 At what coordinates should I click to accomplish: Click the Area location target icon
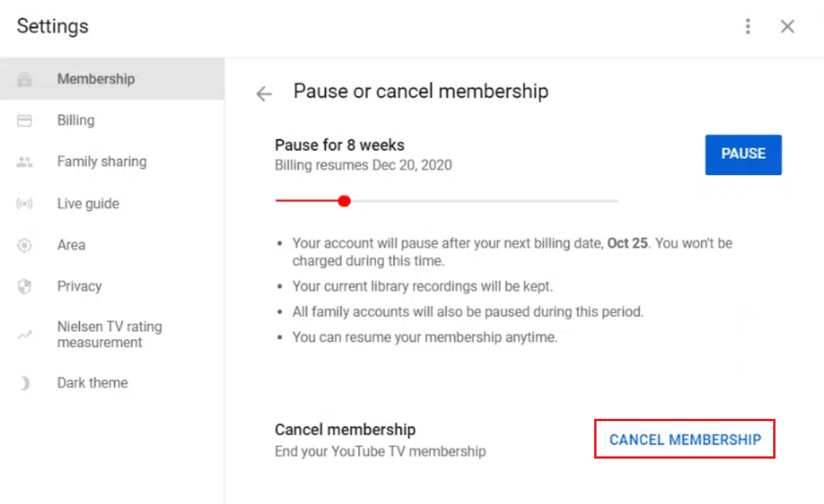[x=25, y=245]
